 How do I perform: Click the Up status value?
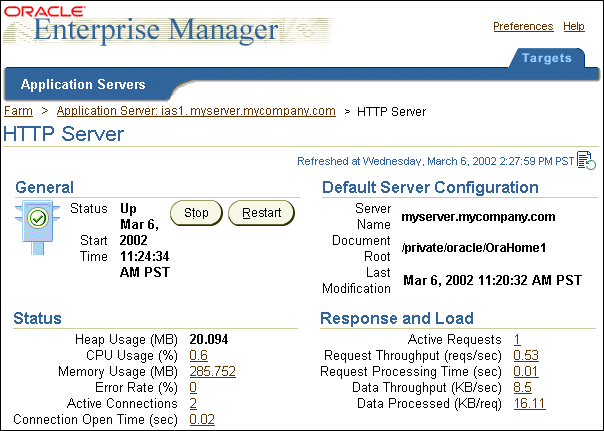(x=128, y=208)
